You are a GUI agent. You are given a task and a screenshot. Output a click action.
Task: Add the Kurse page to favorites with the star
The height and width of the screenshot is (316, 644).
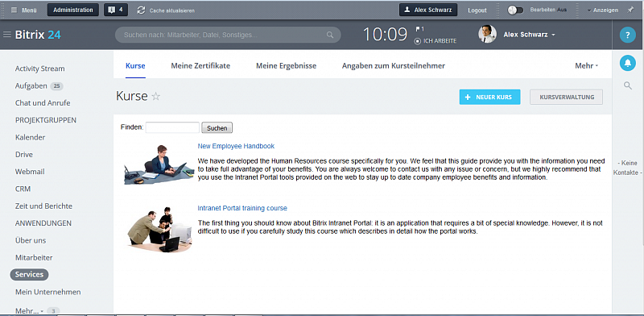pos(155,96)
